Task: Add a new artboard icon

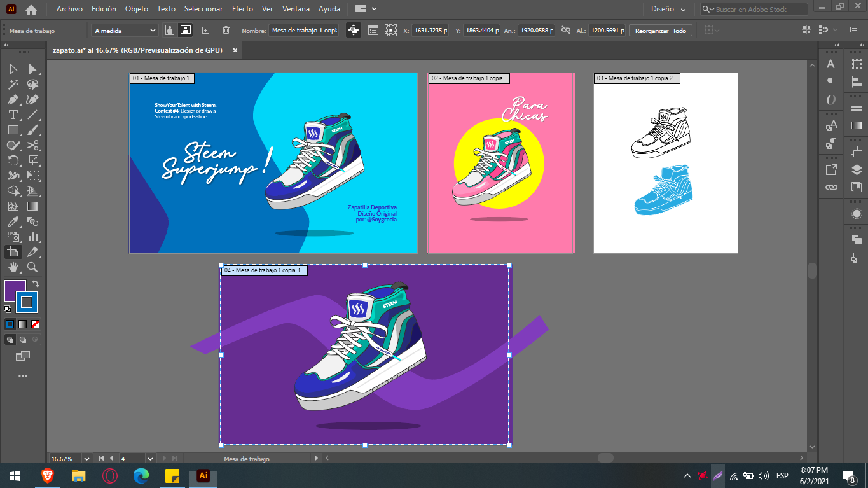Action: (205, 30)
